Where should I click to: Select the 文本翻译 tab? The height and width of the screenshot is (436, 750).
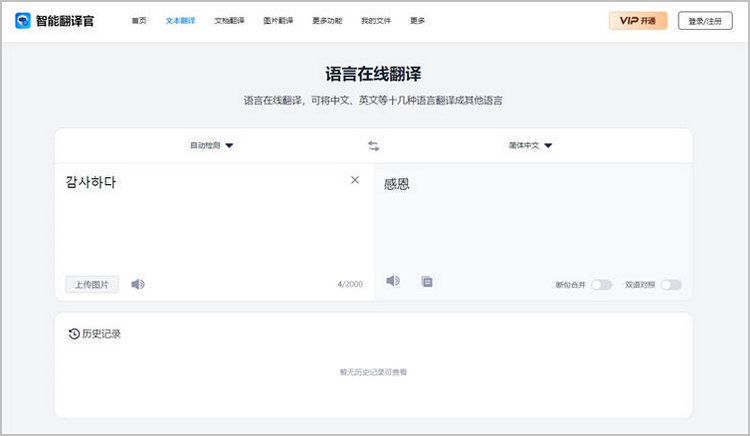(x=180, y=21)
